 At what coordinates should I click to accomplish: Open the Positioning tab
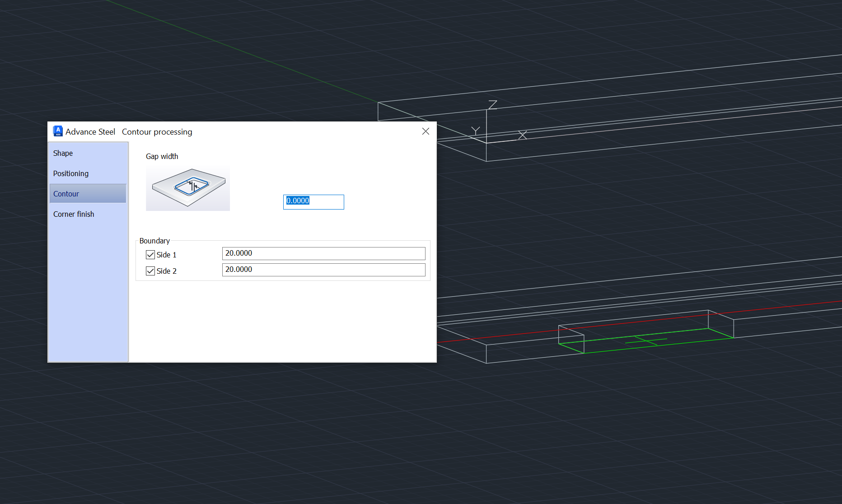(x=70, y=173)
